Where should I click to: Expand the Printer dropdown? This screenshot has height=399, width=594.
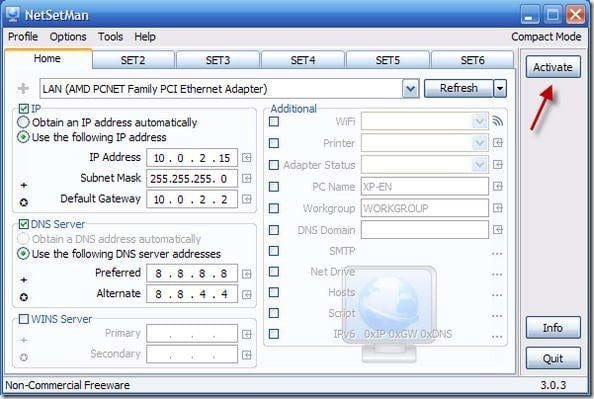click(x=480, y=143)
